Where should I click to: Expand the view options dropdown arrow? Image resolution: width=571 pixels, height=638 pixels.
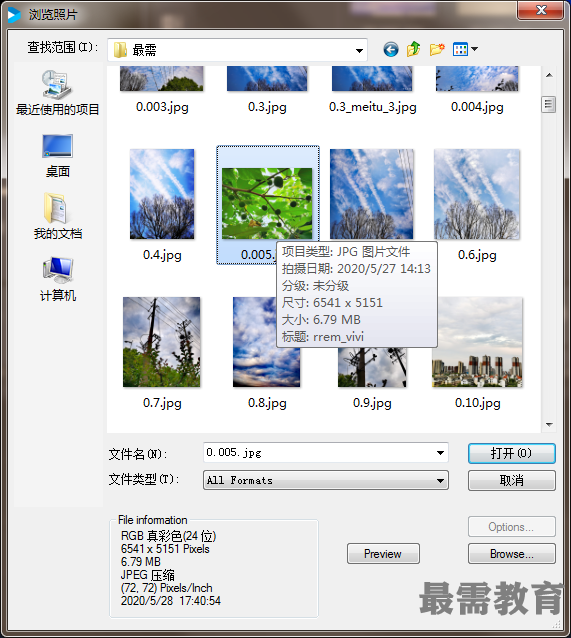(475, 50)
